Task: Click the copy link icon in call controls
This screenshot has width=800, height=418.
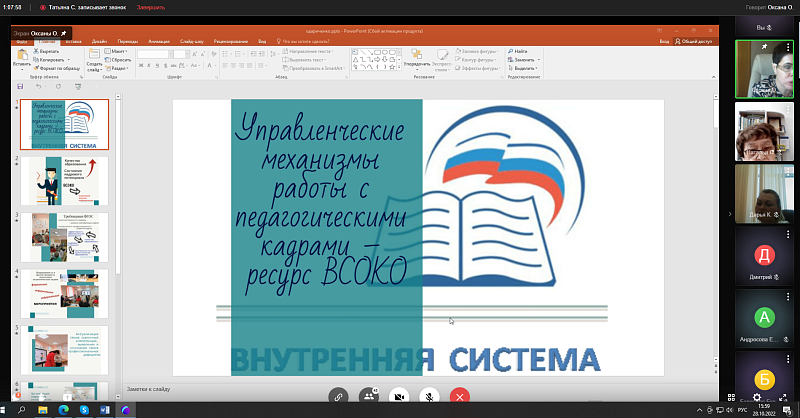Action: pyautogui.click(x=339, y=396)
